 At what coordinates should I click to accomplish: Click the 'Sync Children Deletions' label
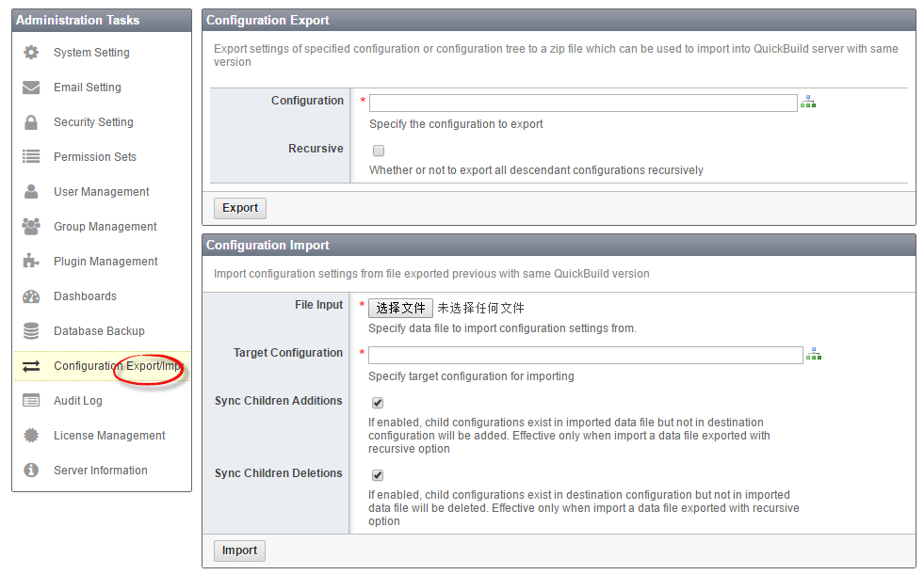[278, 472]
